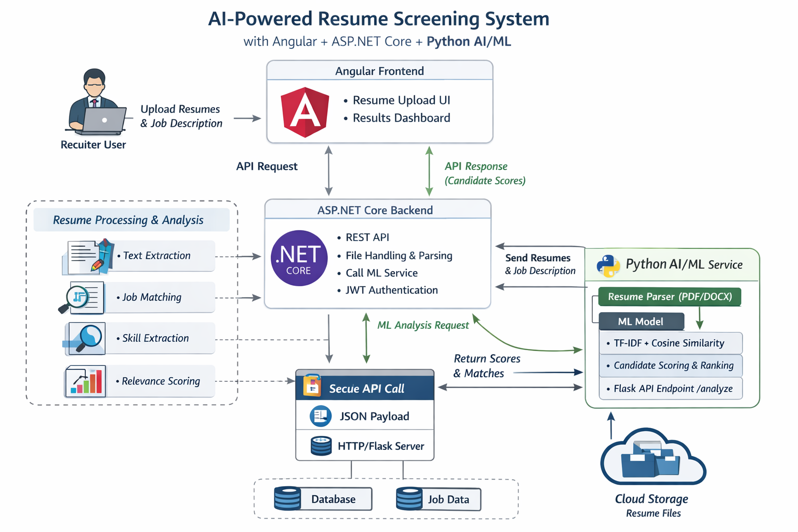Click File Handling & Parsing bullet
The height and width of the screenshot is (532, 798).
click(395, 256)
